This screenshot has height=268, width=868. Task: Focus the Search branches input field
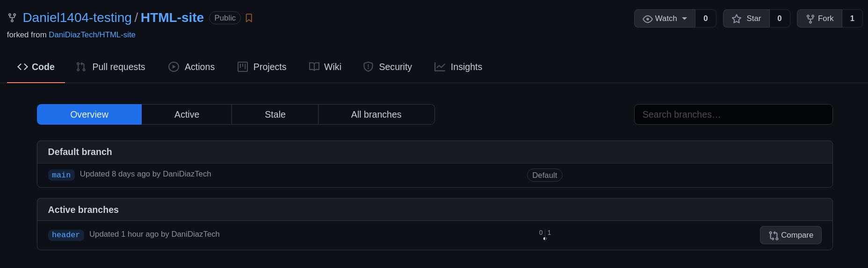(733, 115)
